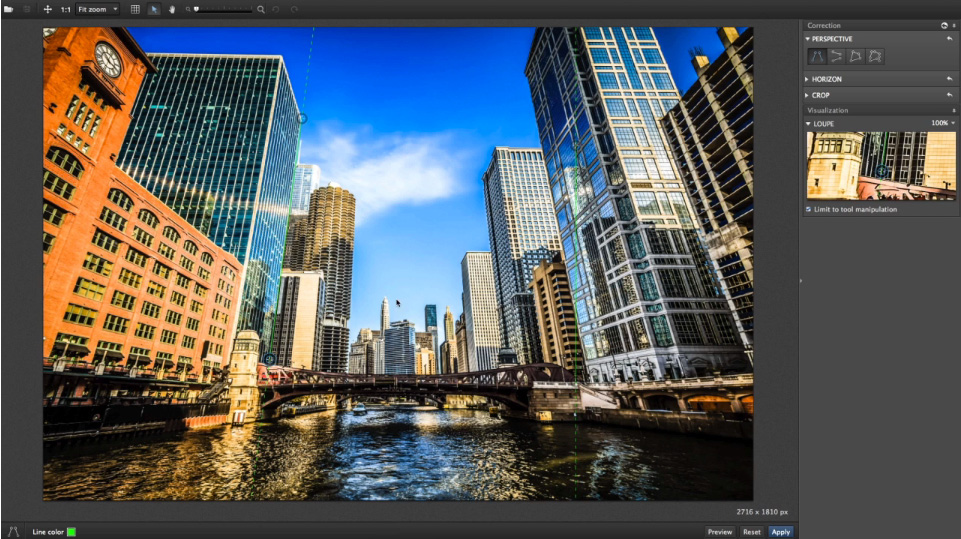Click the perspective tool icon in status bar

coord(13,532)
